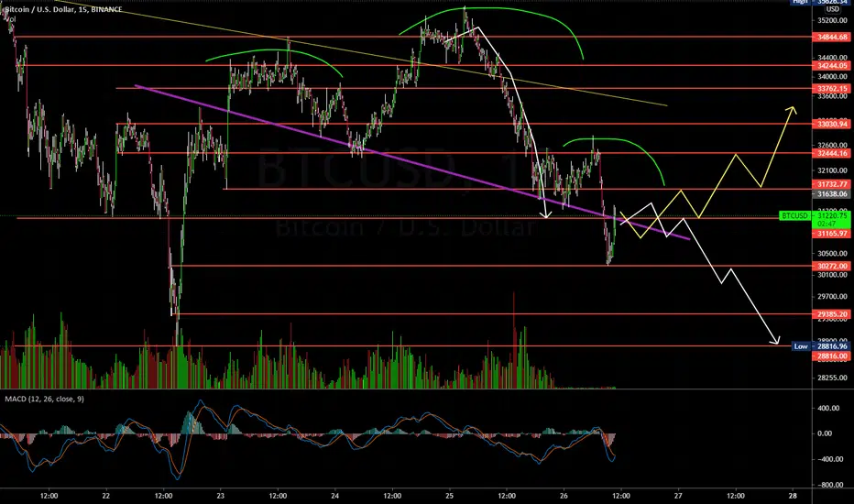Click the date 23 on the time axis

tap(220, 496)
